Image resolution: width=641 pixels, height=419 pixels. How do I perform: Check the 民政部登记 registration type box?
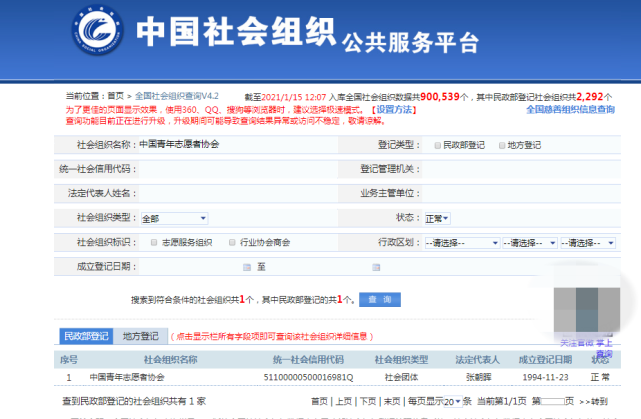(437, 145)
